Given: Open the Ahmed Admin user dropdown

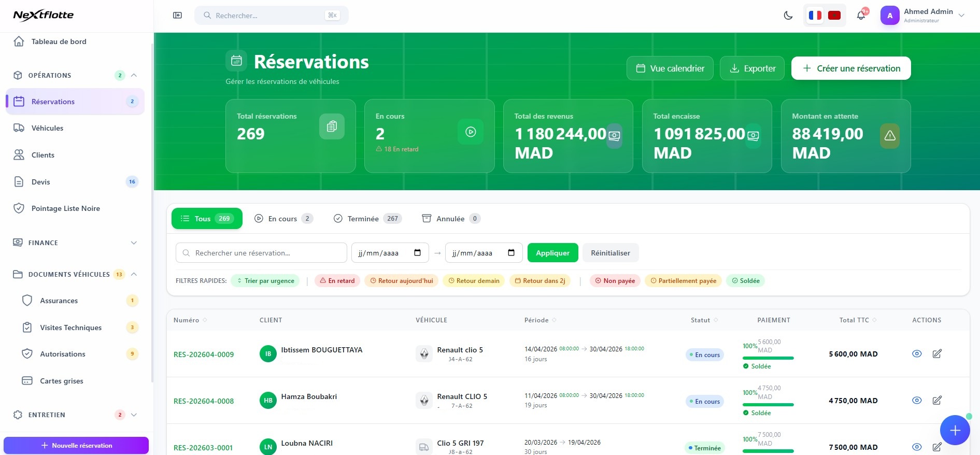Looking at the screenshot, I should click(922, 16).
